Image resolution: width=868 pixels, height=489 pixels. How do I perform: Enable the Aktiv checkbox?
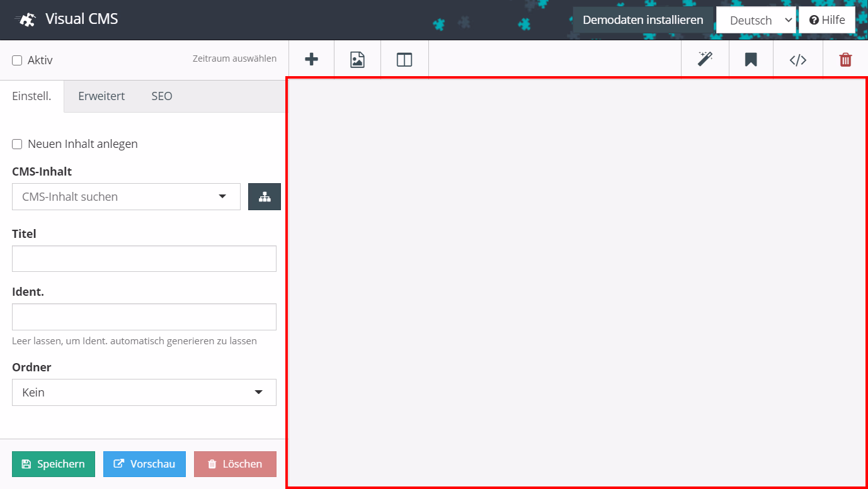(17, 60)
